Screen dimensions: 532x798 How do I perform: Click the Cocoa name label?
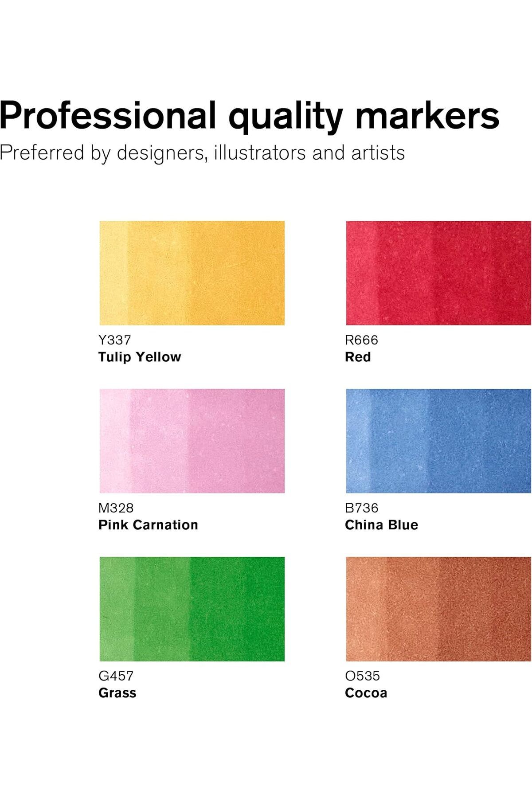pyautogui.click(x=366, y=693)
